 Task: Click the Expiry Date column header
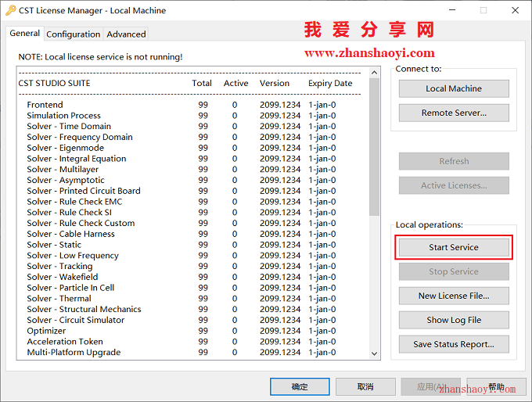(x=330, y=84)
